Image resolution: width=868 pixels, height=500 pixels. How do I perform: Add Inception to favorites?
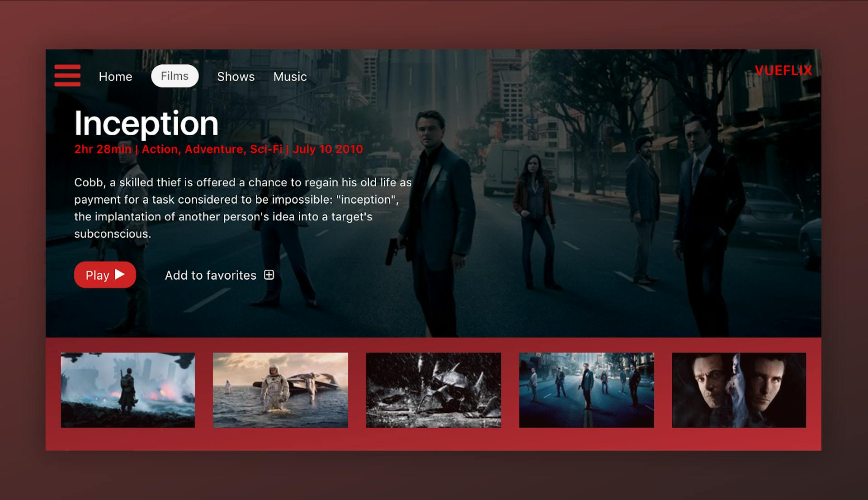210,275
